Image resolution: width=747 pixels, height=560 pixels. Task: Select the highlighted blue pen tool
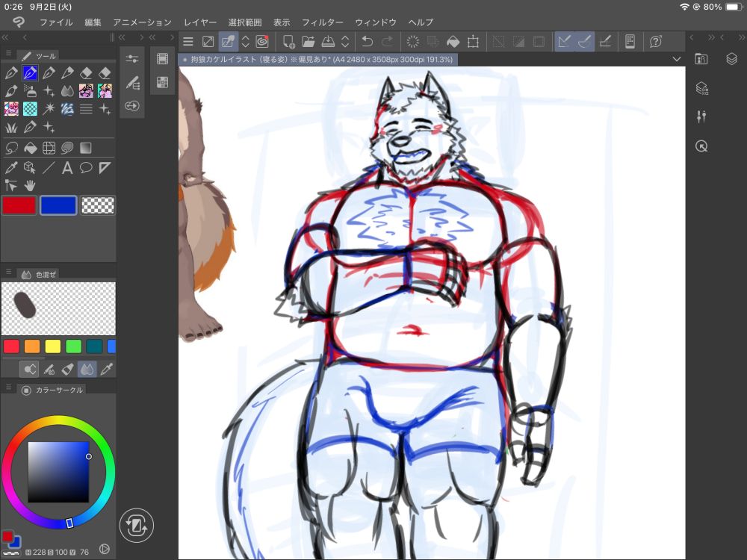pyautogui.click(x=30, y=73)
